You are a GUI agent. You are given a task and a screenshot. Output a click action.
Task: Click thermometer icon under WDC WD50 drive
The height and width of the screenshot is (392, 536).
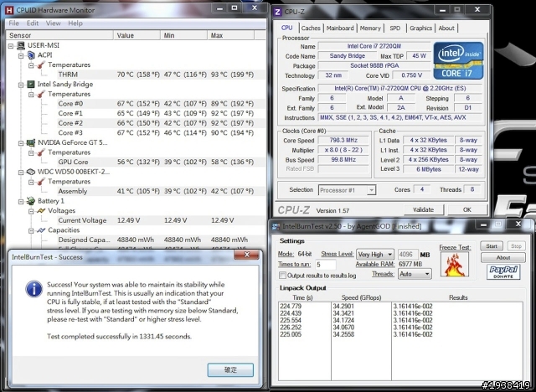(x=41, y=182)
